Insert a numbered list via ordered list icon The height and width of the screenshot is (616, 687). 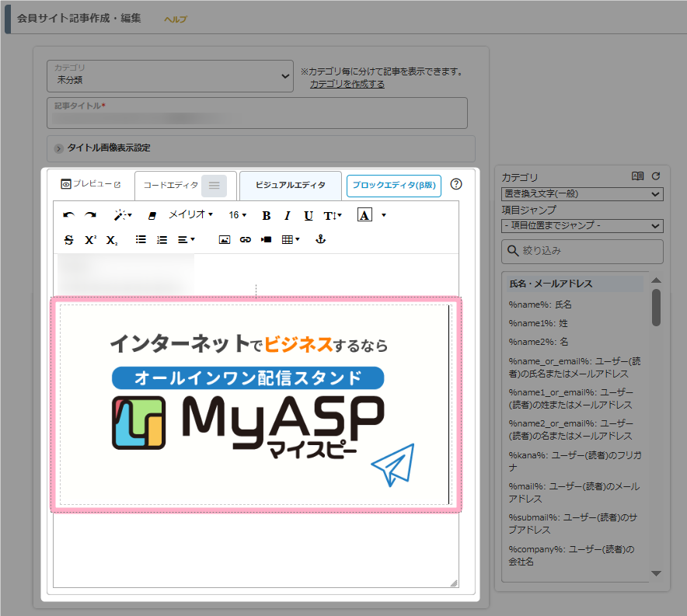click(x=162, y=240)
